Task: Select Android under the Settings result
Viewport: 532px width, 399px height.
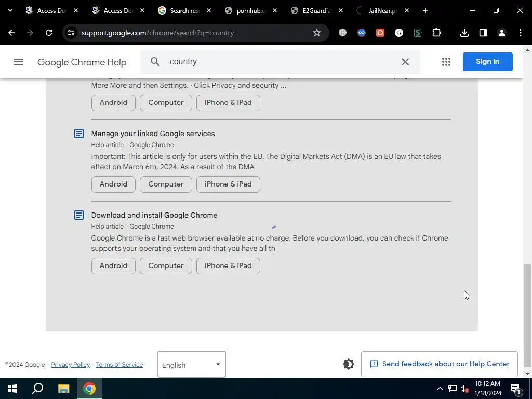Action: [113, 102]
